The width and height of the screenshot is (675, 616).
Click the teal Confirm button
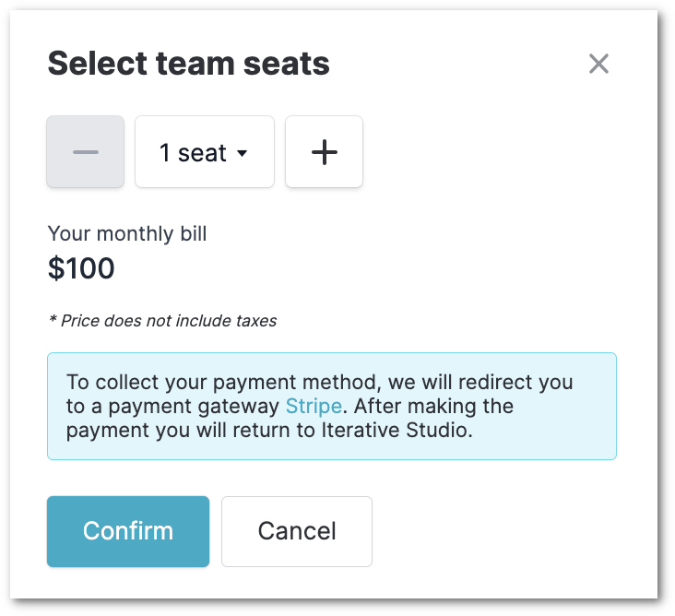(x=128, y=531)
